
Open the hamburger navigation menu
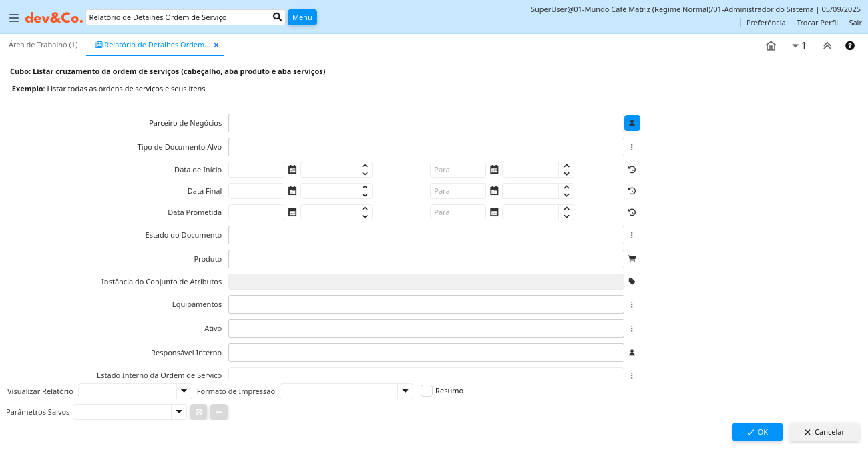[13, 18]
